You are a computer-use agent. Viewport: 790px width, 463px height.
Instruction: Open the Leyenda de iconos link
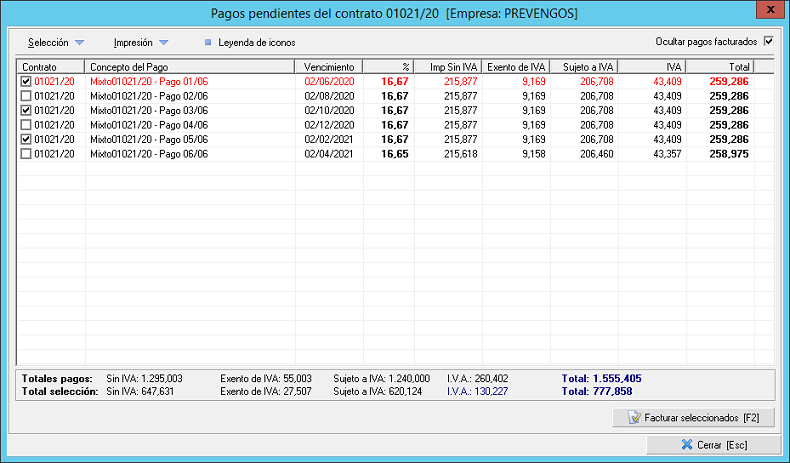[256, 43]
